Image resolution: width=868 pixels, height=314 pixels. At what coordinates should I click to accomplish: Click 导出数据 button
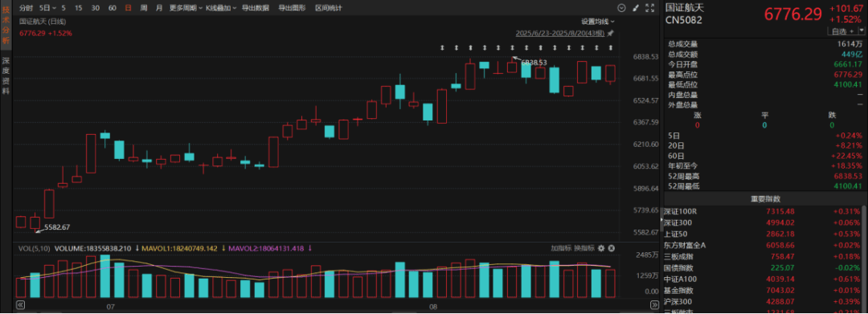[256, 8]
